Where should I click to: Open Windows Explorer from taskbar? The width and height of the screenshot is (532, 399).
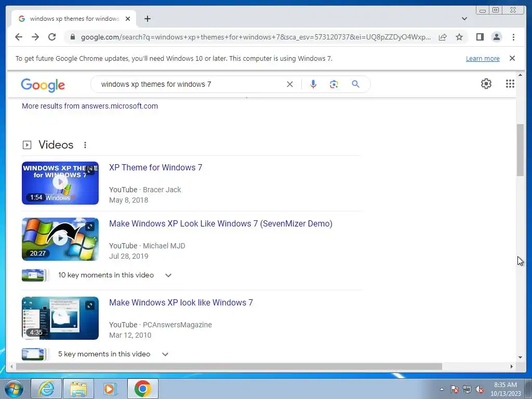click(x=78, y=389)
